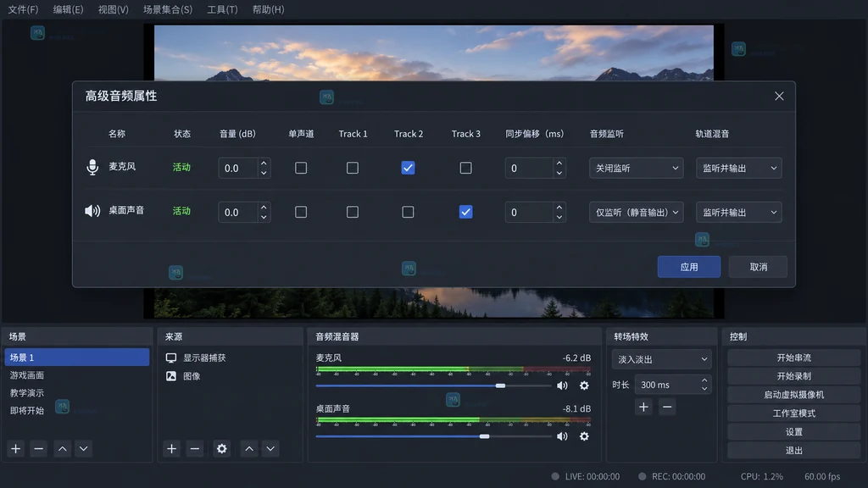The width and height of the screenshot is (868, 488).
Task: Increase 麦克风 volume dB stepper up
Action: (x=264, y=164)
